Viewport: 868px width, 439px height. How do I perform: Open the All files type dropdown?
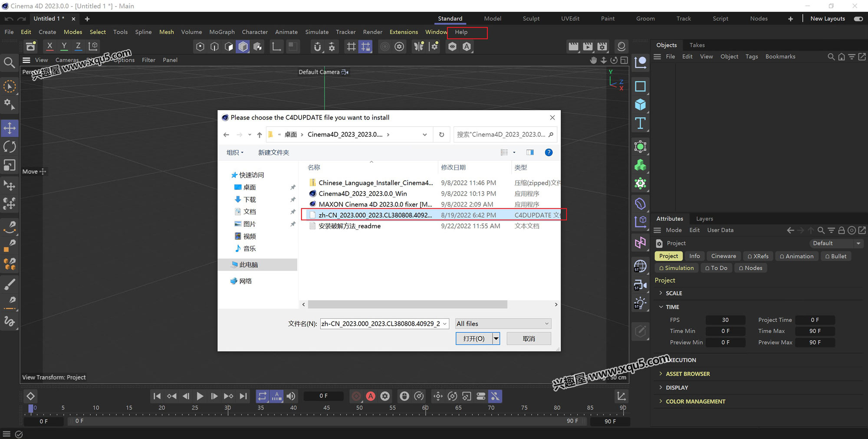click(x=503, y=324)
